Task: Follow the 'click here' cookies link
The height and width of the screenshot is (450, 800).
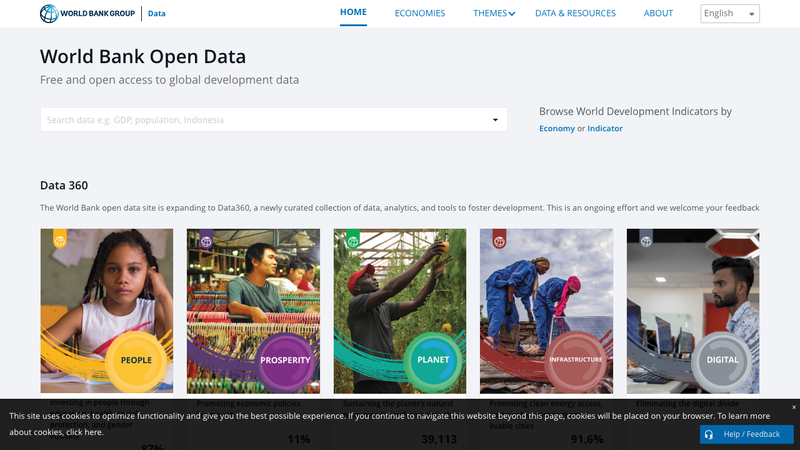Action: click(x=84, y=432)
